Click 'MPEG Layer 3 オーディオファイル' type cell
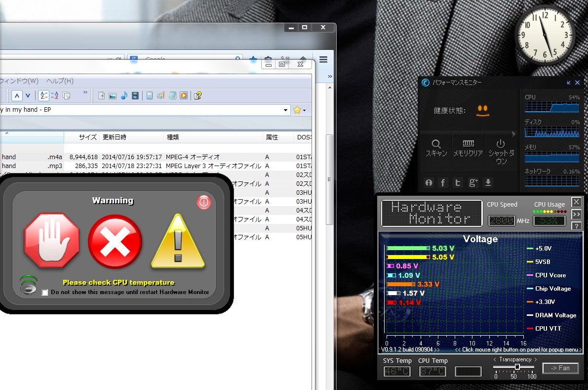 pos(213,166)
